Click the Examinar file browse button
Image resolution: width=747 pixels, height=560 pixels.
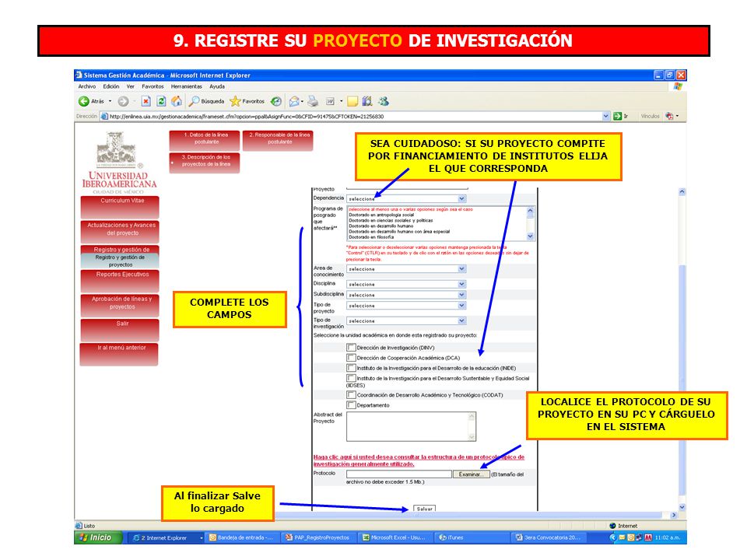(x=472, y=474)
